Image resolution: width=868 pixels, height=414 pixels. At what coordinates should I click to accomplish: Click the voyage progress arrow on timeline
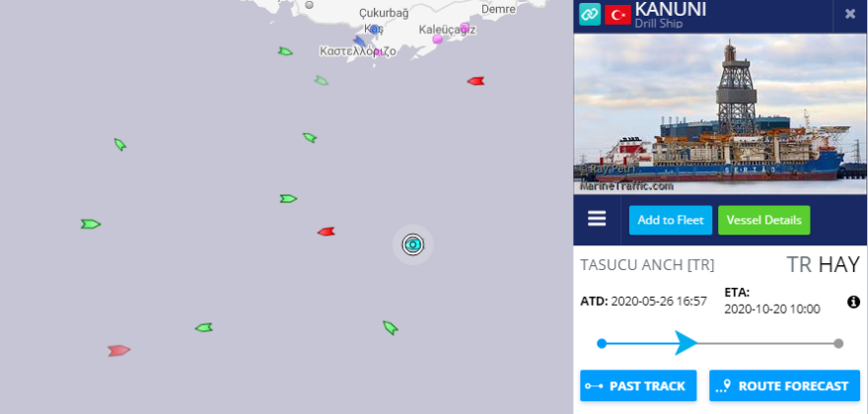pos(687,343)
